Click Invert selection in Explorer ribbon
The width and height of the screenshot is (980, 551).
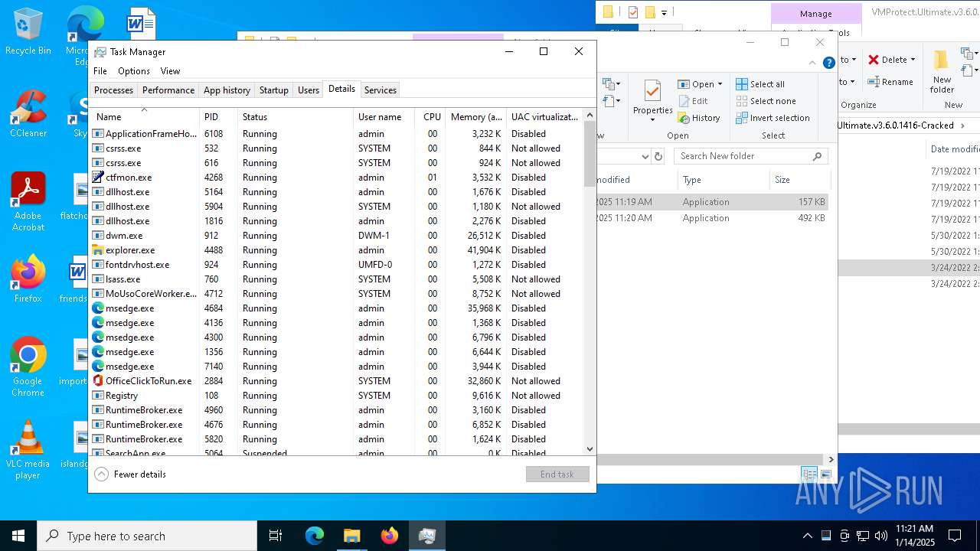click(773, 118)
